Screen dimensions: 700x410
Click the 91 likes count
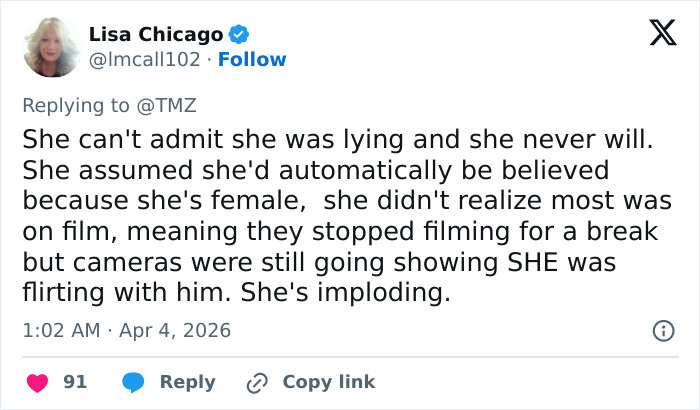coord(75,382)
